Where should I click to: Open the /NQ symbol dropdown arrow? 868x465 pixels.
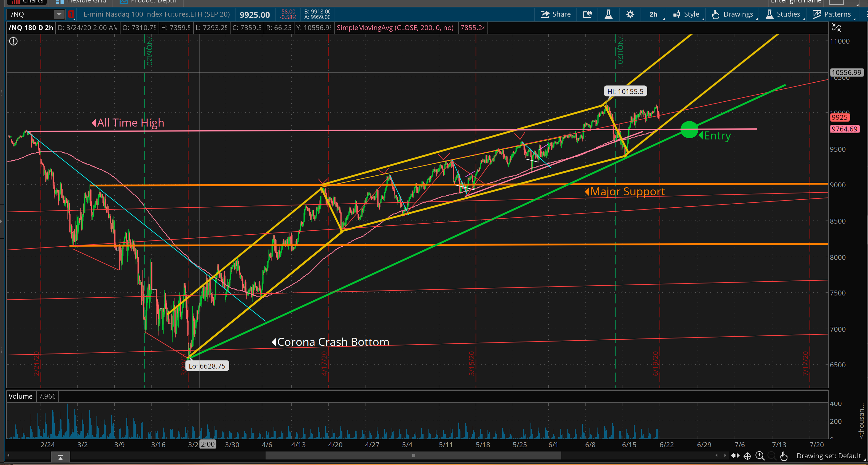59,14
